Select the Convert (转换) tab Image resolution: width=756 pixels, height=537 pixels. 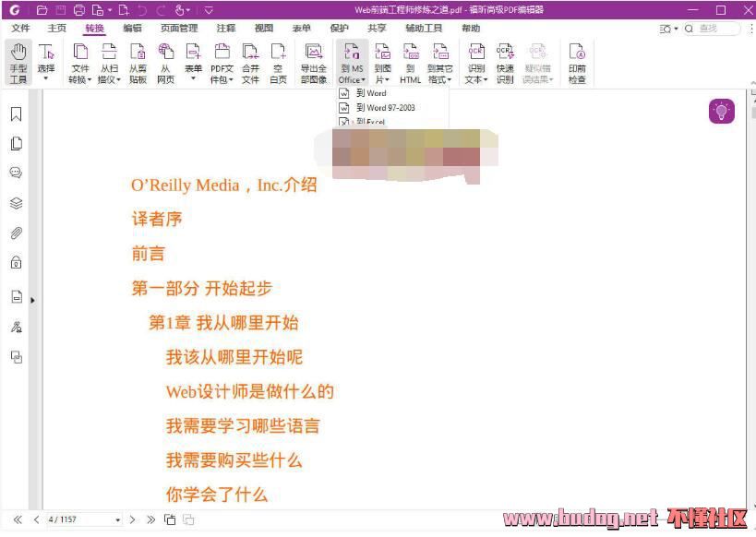tap(94, 29)
